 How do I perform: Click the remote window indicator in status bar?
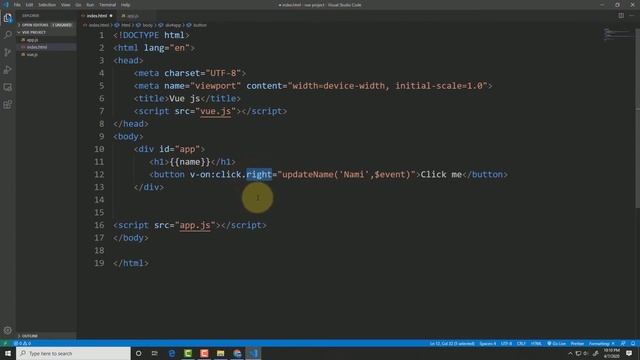coord(5,344)
